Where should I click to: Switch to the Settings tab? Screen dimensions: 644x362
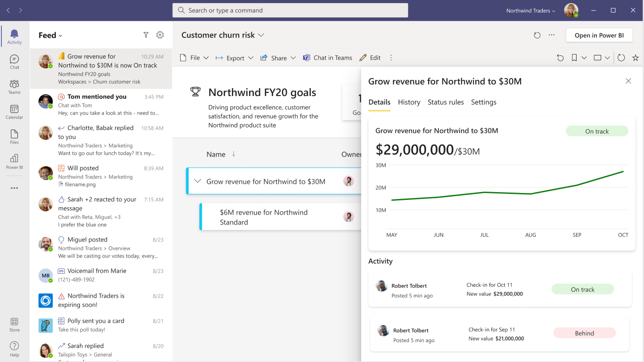[484, 102]
